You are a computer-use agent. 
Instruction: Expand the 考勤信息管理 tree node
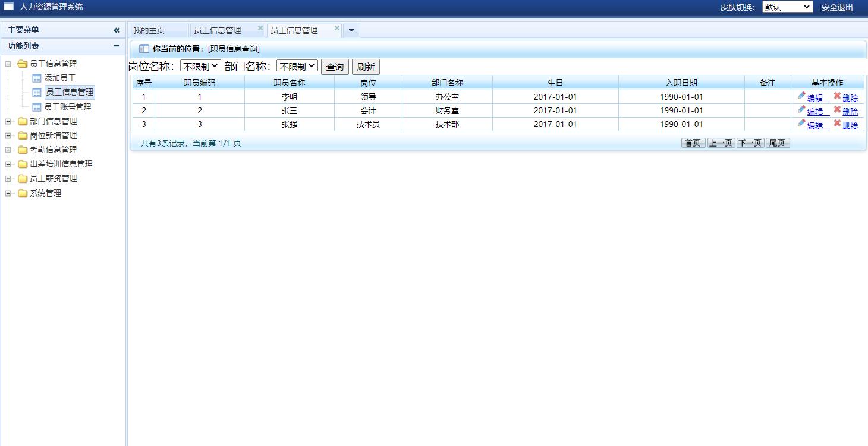pyautogui.click(x=8, y=150)
